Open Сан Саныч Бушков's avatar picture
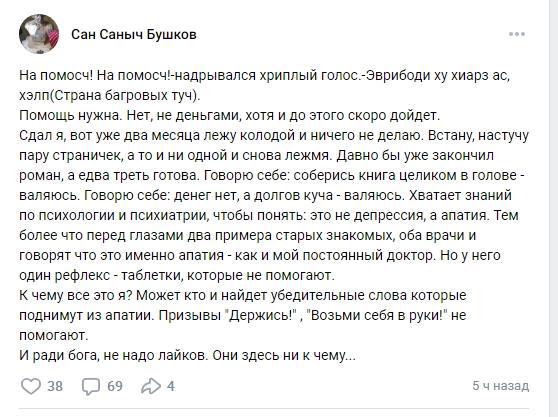558x417 pixels. click(x=39, y=34)
